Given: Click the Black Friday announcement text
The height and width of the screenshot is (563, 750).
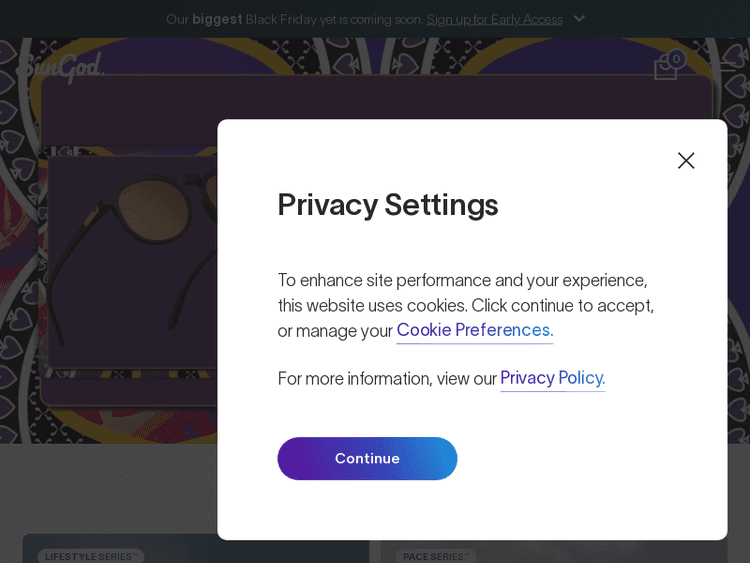Looking at the screenshot, I should 294,19.
